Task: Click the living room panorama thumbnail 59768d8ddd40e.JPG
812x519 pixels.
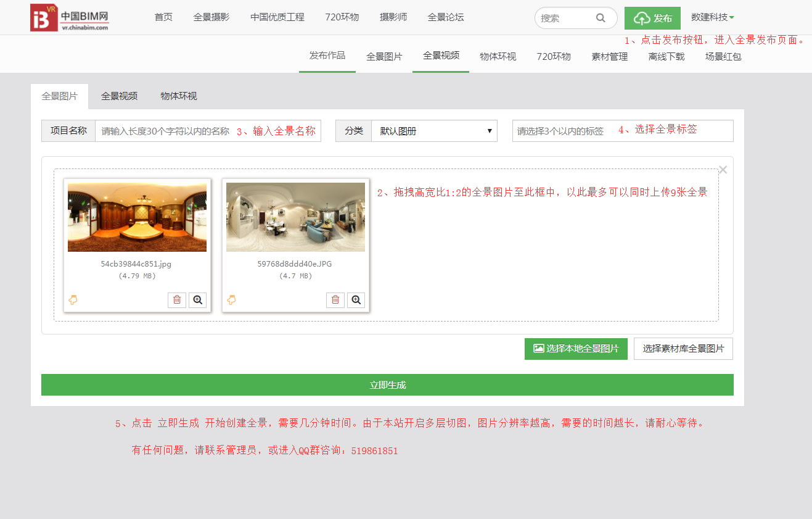Action: (x=295, y=217)
